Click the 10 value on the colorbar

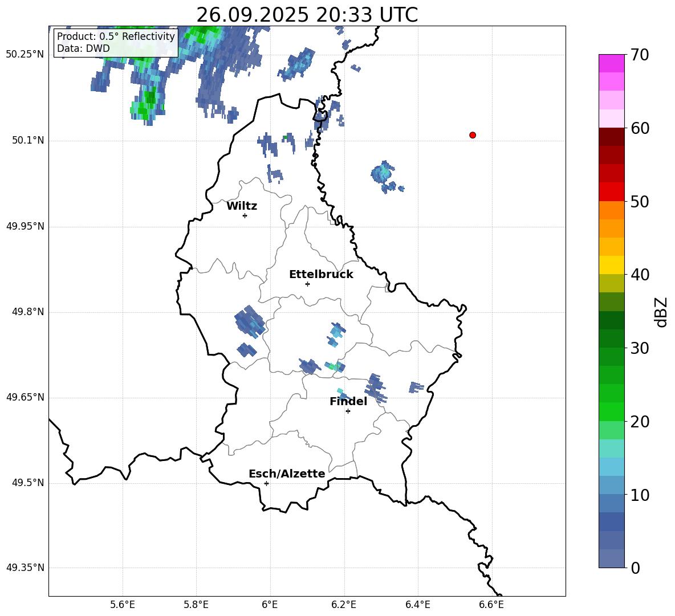tap(639, 495)
